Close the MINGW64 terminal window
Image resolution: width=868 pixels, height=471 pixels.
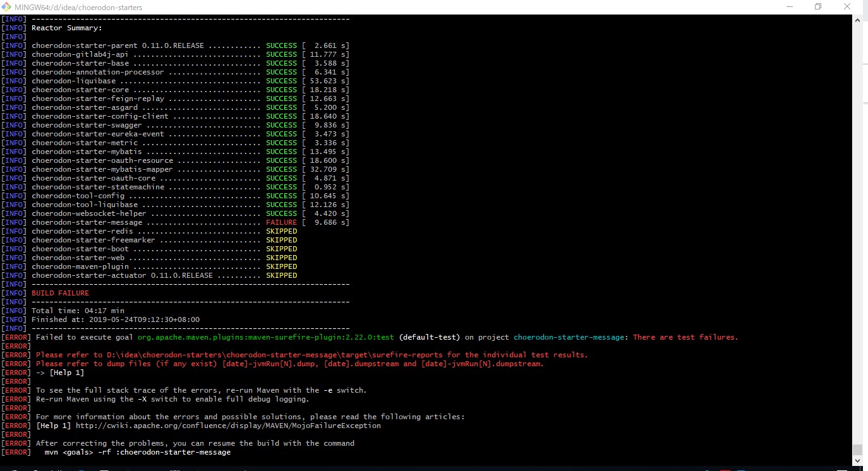848,7
